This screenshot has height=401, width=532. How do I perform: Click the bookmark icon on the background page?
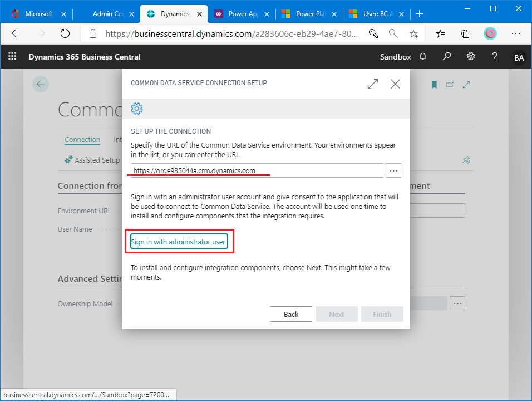[x=434, y=85]
